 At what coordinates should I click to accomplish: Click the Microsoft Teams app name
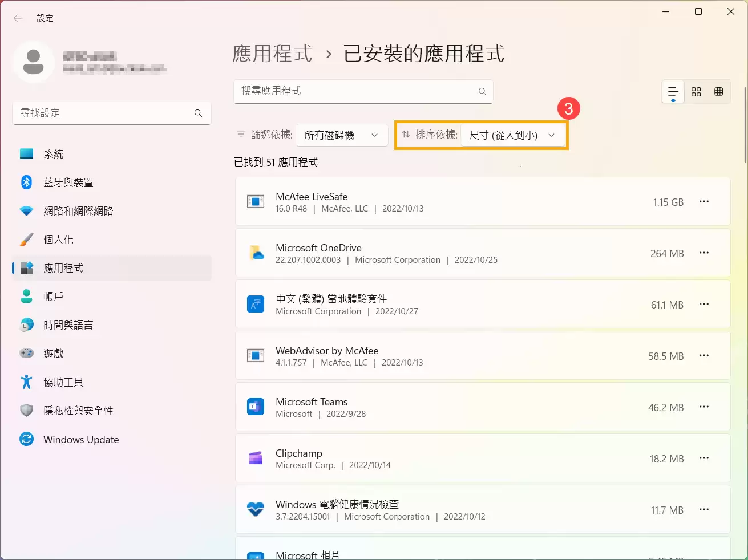point(312,402)
